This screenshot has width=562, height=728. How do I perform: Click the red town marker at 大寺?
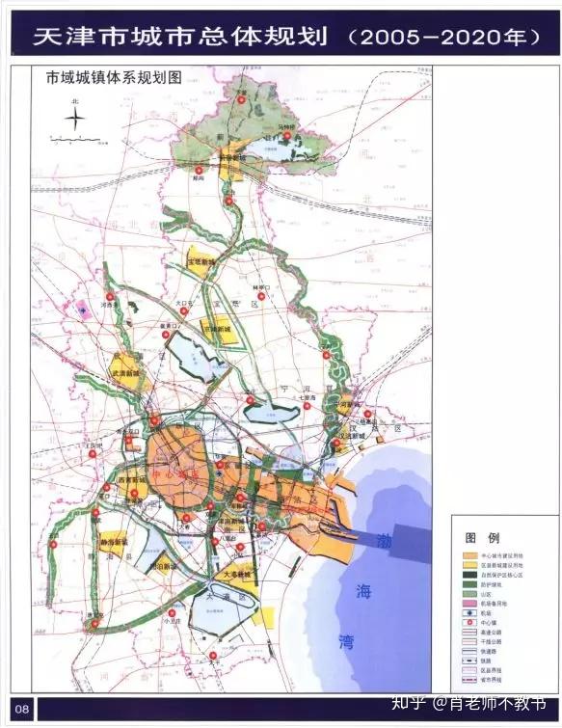click(x=187, y=518)
